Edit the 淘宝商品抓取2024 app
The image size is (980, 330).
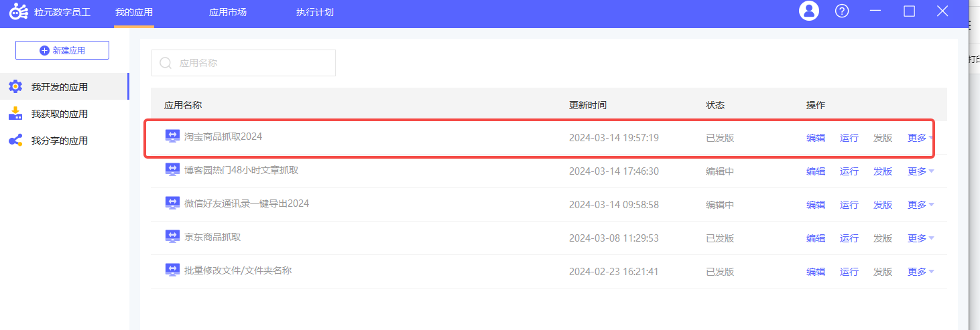(816, 138)
